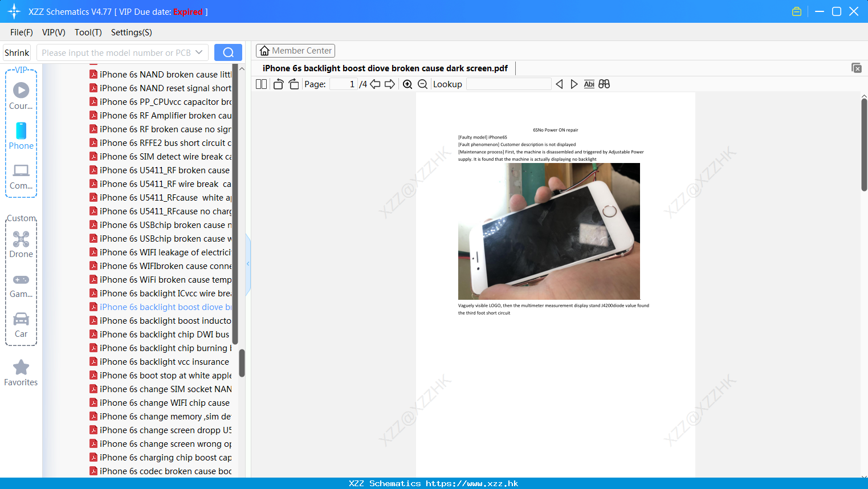The height and width of the screenshot is (489, 868).
Task: Click the page number field
Action: point(344,84)
